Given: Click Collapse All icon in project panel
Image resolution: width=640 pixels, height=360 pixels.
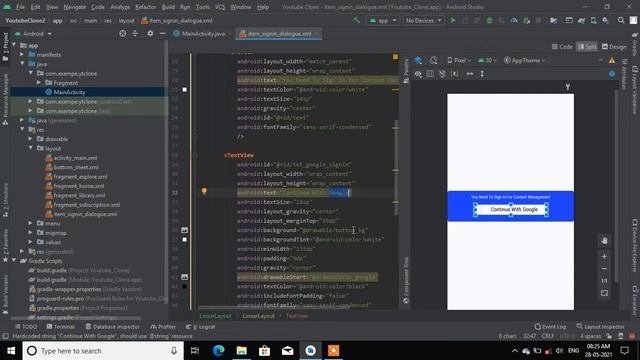Looking at the screenshot, I should pos(135,33).
